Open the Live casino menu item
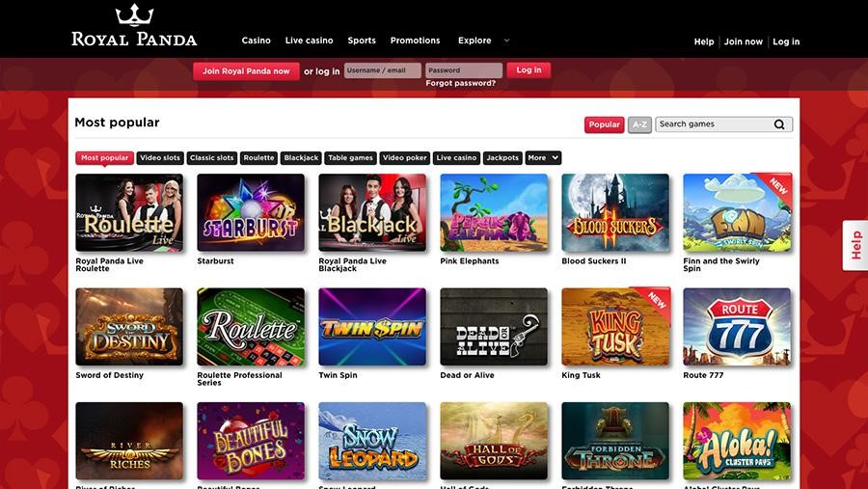The height and width of the screenshot is (489, 868). [x=309, y=41]
